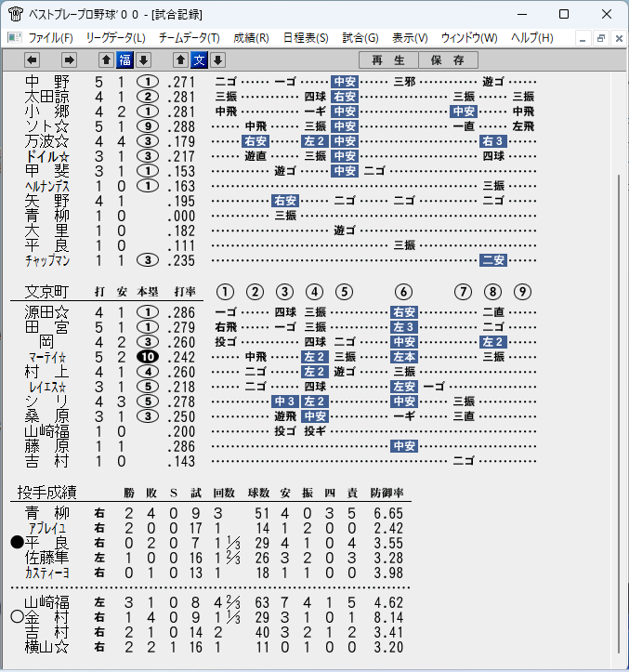Click the right arrow navigation button
629x672 pixels.
[x=69, y=60]
